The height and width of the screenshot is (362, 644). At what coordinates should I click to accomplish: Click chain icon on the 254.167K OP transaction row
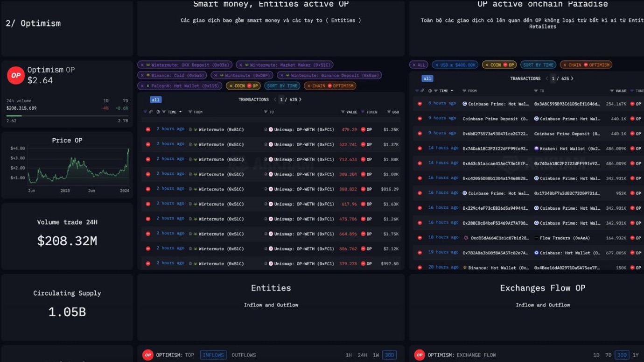pos(420,104)
